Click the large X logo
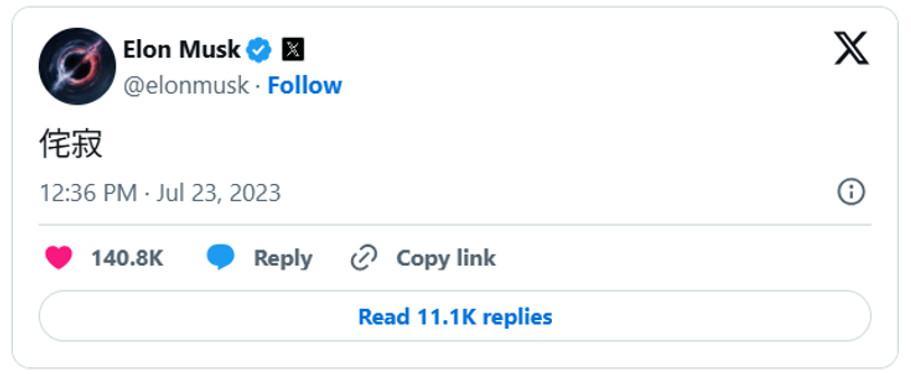This screenshot has height=374, width=911. click(851, 49)
